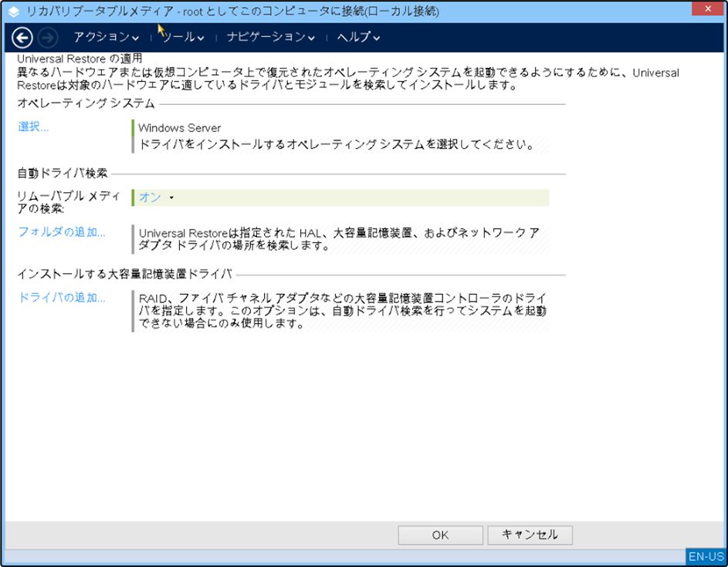The image size is (728, 567).
Task: Toggle the removable media search オン dropdown
Action: click(x=155, y=197)
